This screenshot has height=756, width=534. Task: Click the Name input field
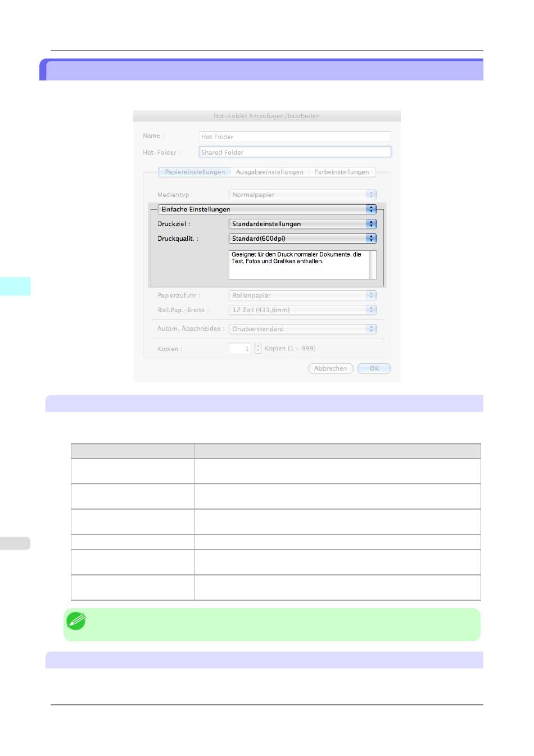coord(295,137)
